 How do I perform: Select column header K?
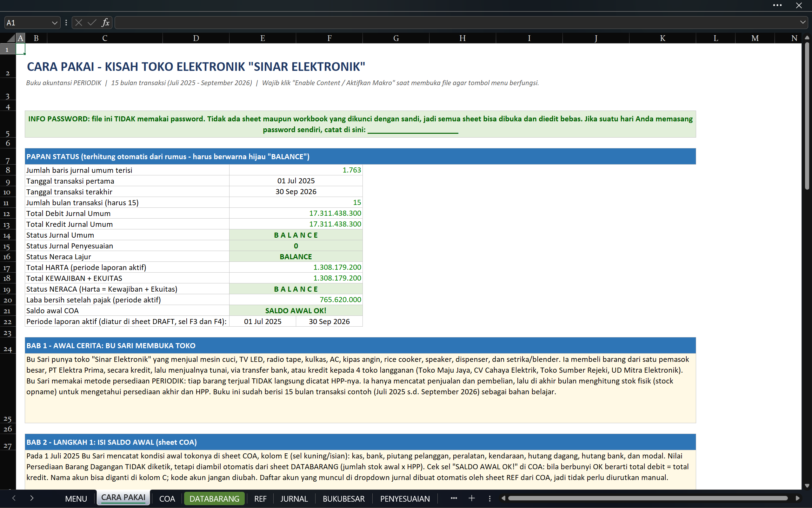point(662,38)
